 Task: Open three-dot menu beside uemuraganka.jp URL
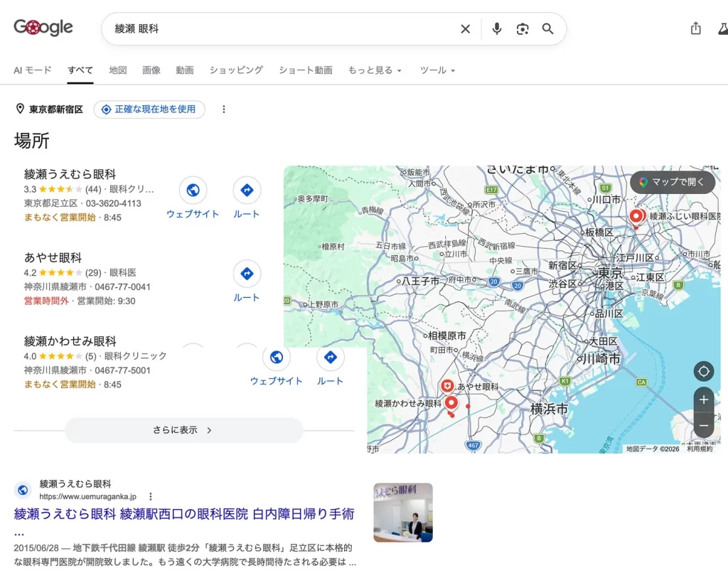click(x=151, y=496)
